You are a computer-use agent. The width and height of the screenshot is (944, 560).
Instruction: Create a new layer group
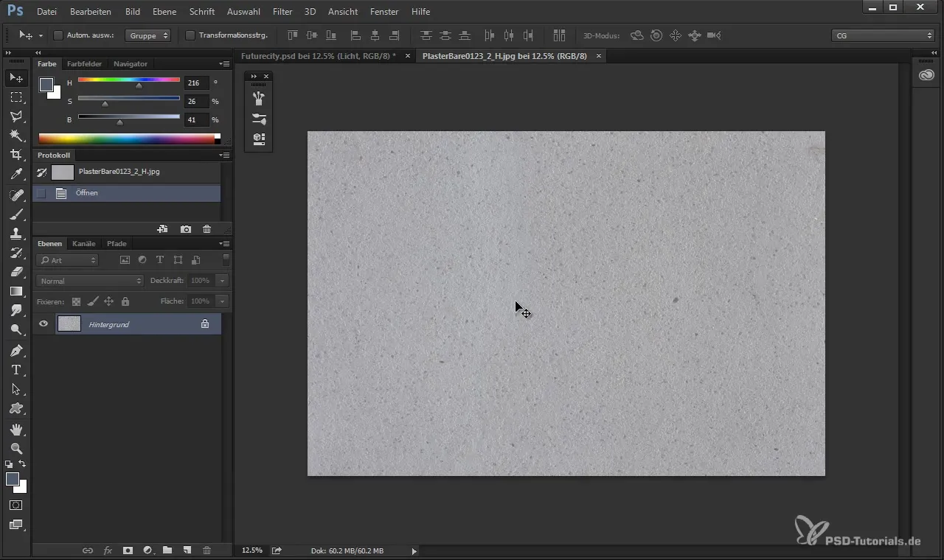tap(167, 550)
